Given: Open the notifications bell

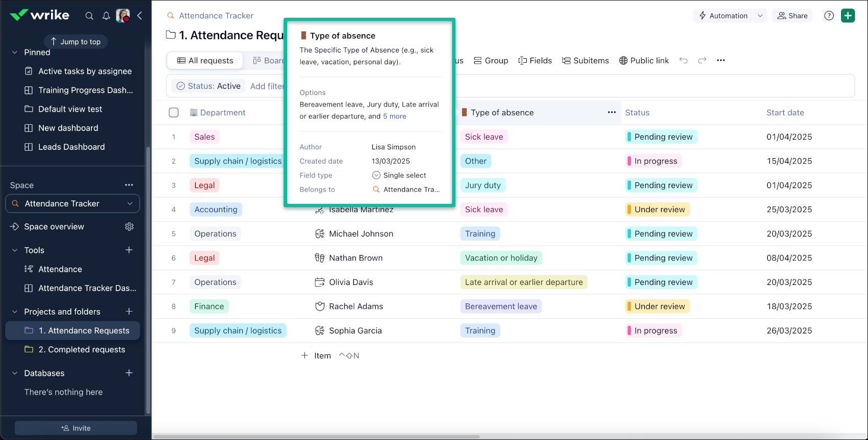Looking at the screenshot, I should tap(106, 16).
